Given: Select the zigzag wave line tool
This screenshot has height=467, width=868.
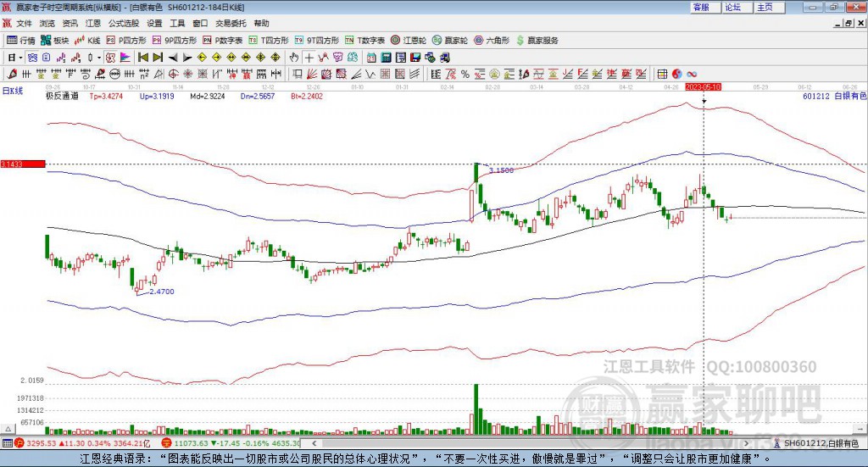Looking at the screenshot, I should click(370, 74).
